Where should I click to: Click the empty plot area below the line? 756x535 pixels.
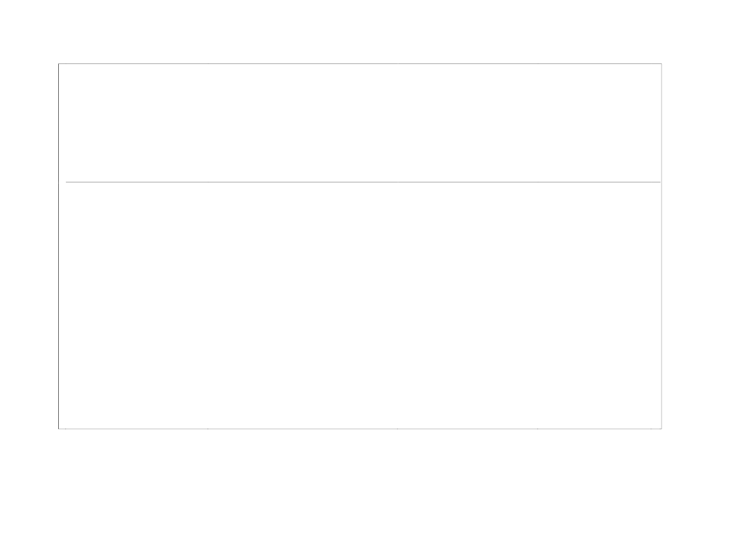360,305
